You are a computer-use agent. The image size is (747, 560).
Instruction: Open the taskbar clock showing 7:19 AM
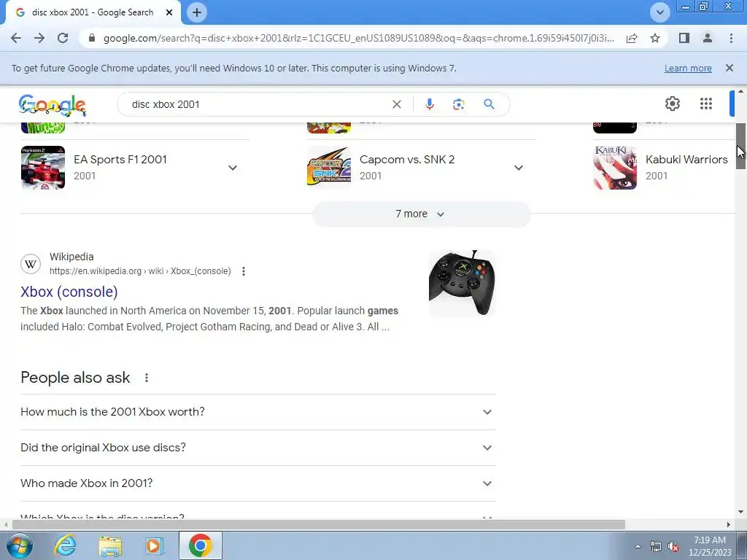[x=710, y=546]
